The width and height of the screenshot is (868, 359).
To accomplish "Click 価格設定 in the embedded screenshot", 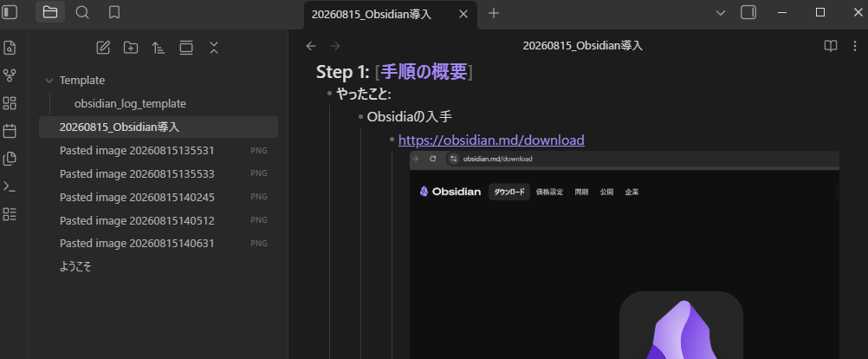I will tap(549, 193).
